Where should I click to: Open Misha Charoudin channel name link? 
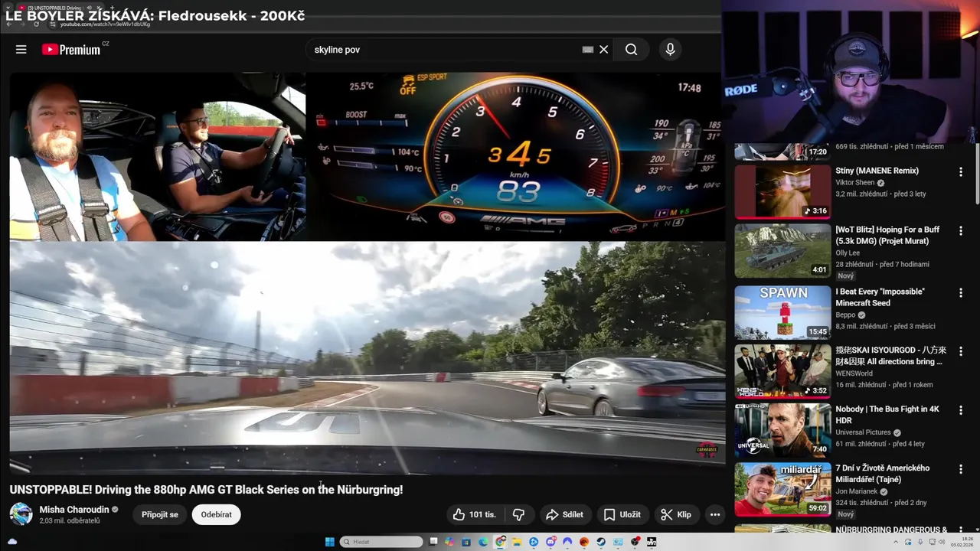tap(74, 510)
